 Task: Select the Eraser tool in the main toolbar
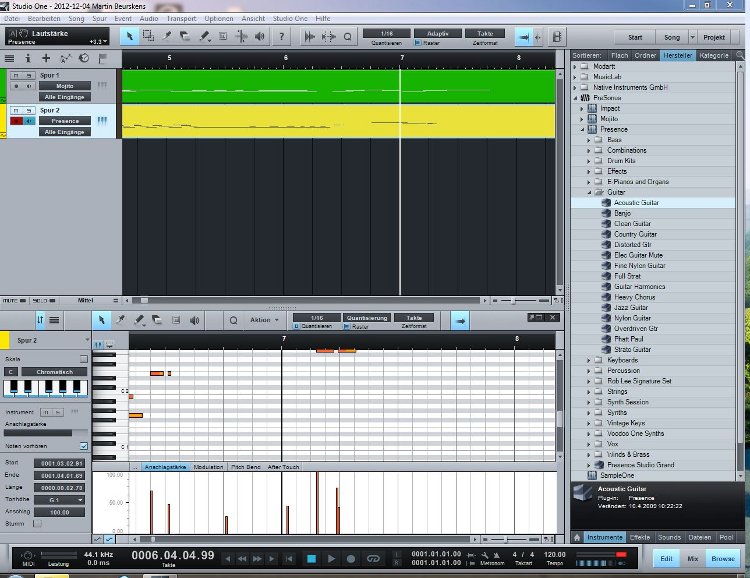tap(185, 36)
